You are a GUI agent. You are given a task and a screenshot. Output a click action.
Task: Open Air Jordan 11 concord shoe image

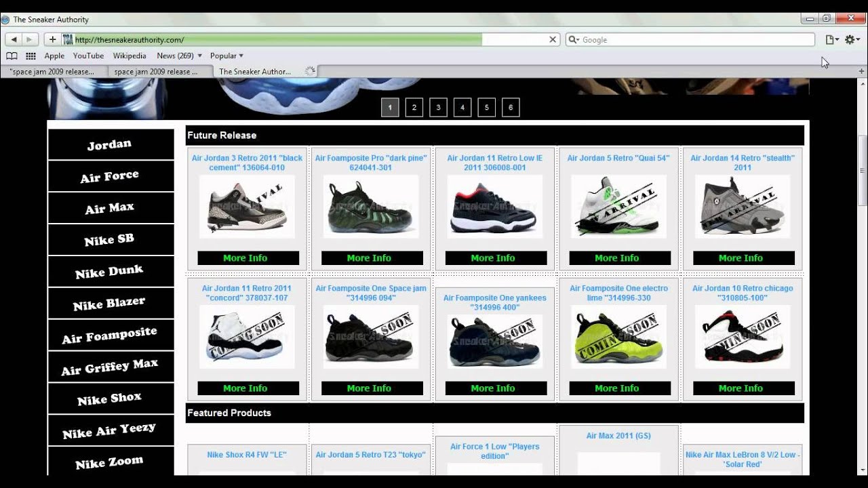point(247,337)
